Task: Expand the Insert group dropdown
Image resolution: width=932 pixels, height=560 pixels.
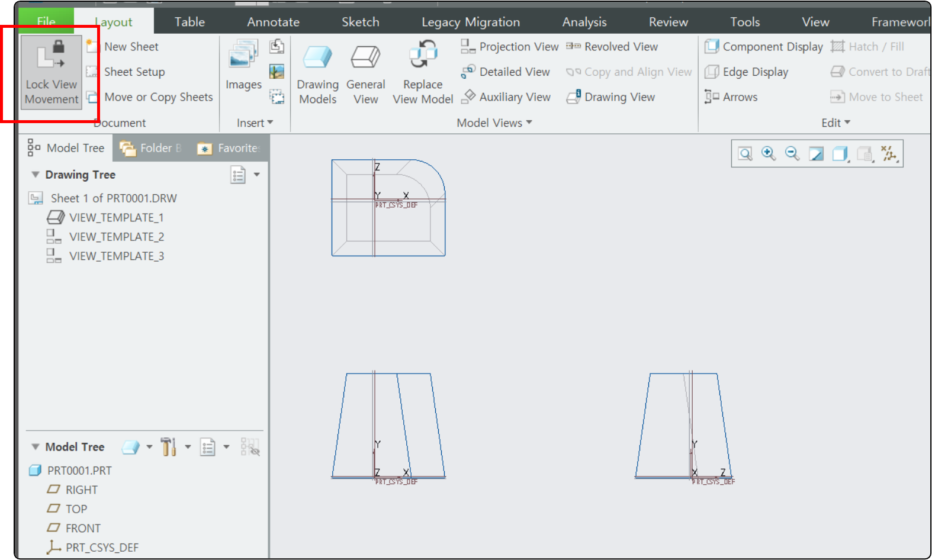Action: pos(255,123)
